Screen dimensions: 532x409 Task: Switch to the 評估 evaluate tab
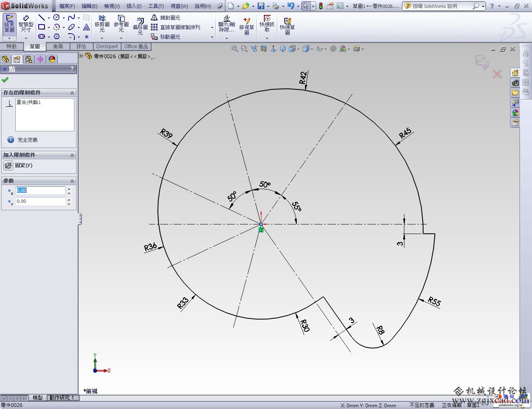[81, 47]
